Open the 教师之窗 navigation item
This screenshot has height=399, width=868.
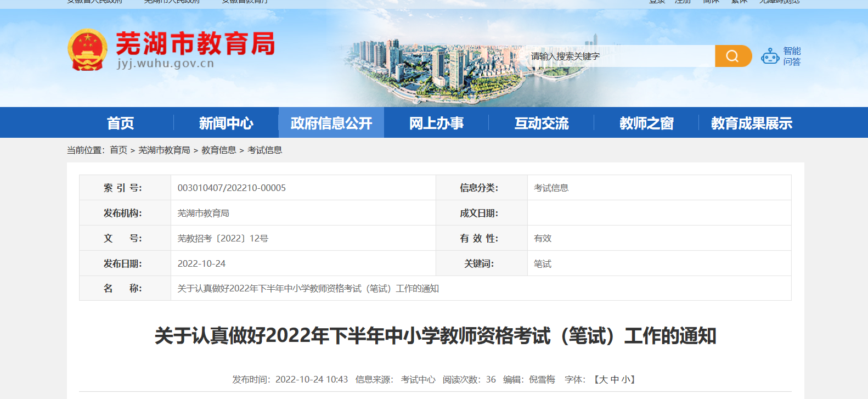point(646,123)
